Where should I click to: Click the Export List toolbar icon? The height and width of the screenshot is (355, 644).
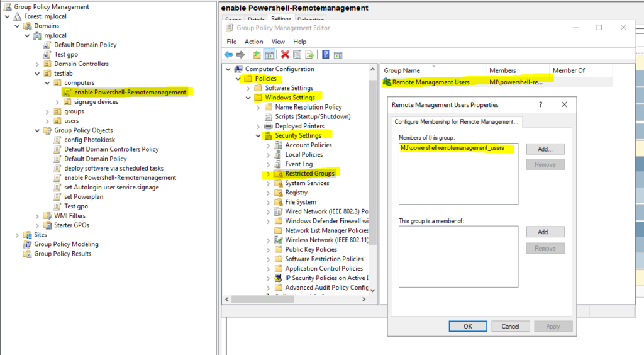coord(309,54)
